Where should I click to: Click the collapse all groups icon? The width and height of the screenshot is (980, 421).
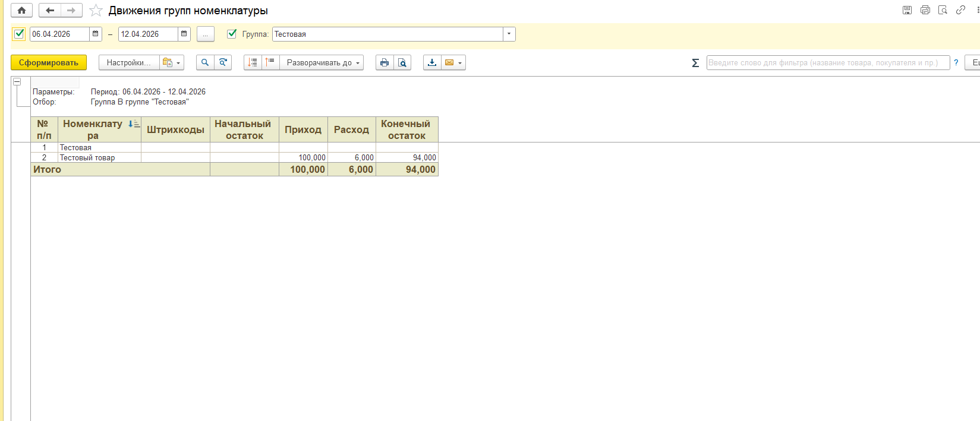(270, 62)
